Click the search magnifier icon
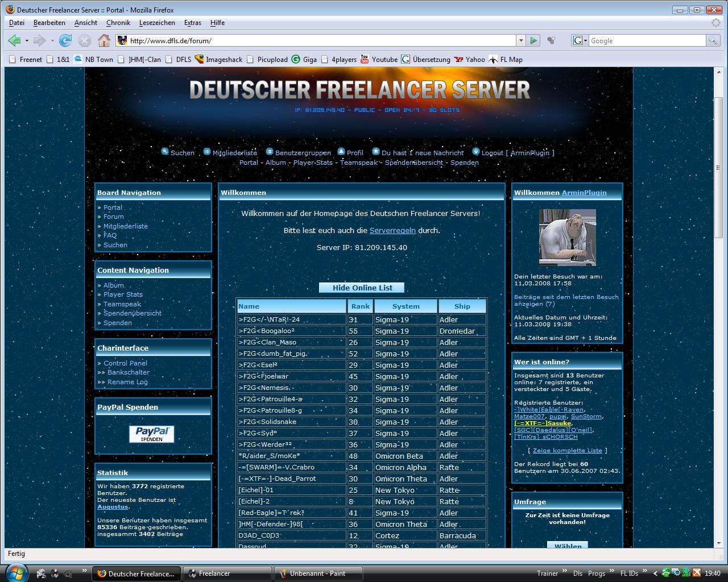The width and height of the screenshot is (728, 582). tap(712, 40)
